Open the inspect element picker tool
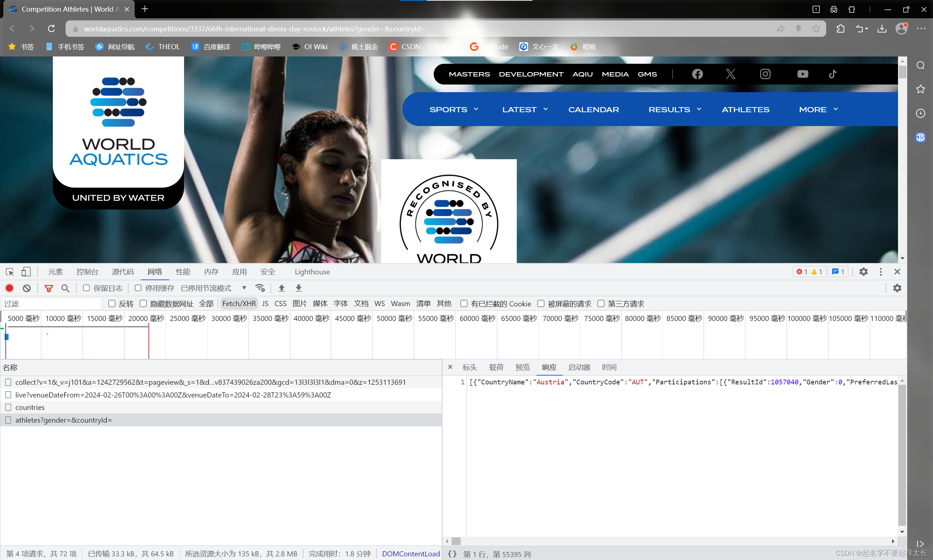This screenshot has width=933, height=560. [x=10, y=272]
